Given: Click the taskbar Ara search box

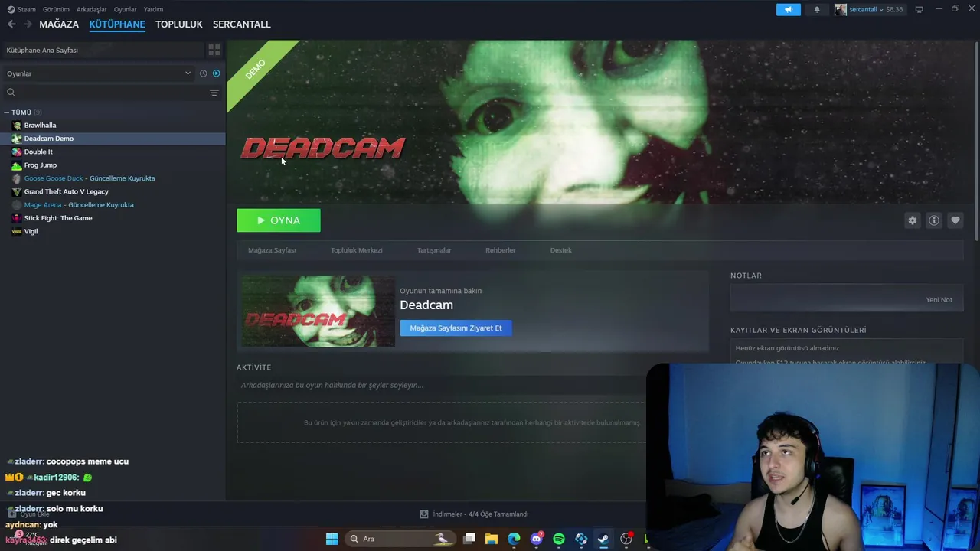Looking at the screenshot, I should click(x=400, y=539).
